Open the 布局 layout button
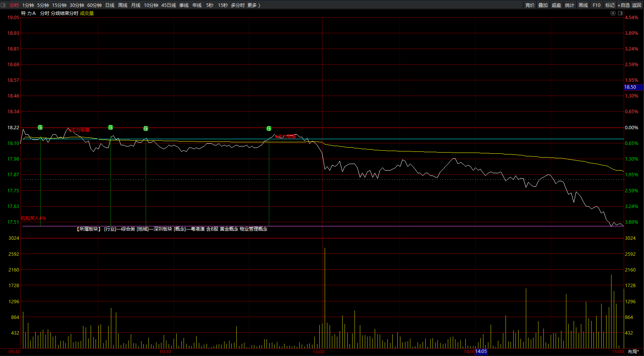 tap(633, 351)
